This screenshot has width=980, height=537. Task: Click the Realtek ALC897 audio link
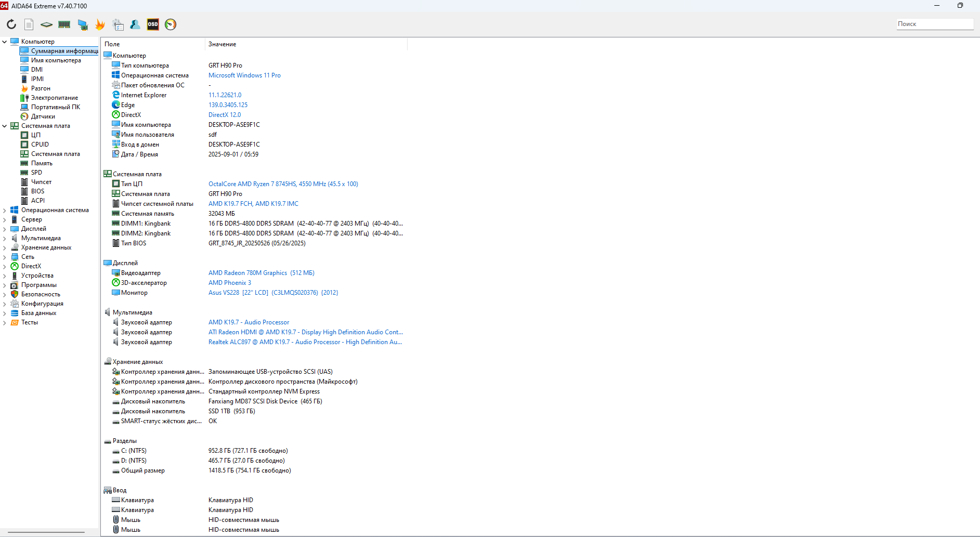pos(305,342)
